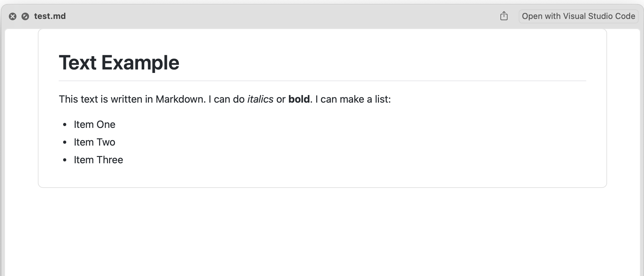
Task: Click the horizontal rule below the heading
Action: point(322,81)
